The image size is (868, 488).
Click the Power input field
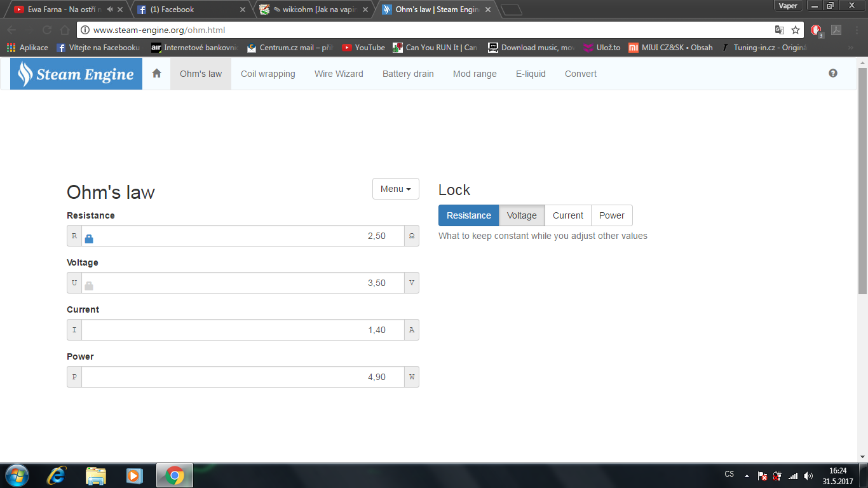[243, 377]
